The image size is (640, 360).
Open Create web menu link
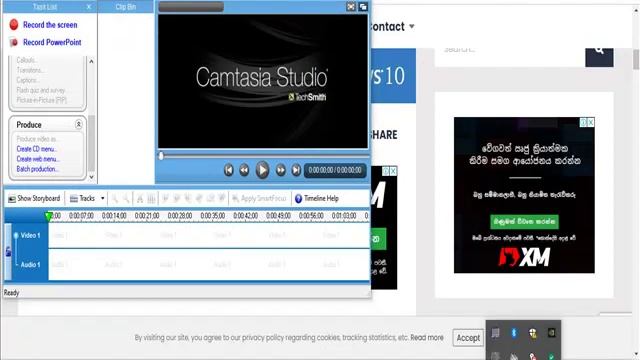coord(38,159)
